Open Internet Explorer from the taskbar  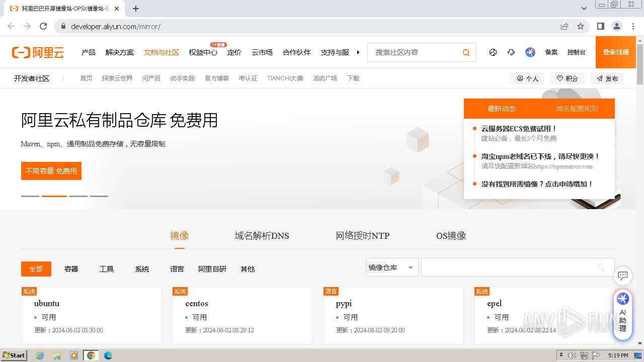coord(40,355)
